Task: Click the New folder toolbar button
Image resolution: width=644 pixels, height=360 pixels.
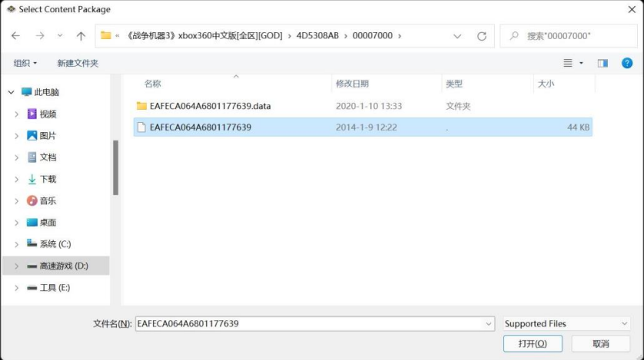Action: coord(78,63)
